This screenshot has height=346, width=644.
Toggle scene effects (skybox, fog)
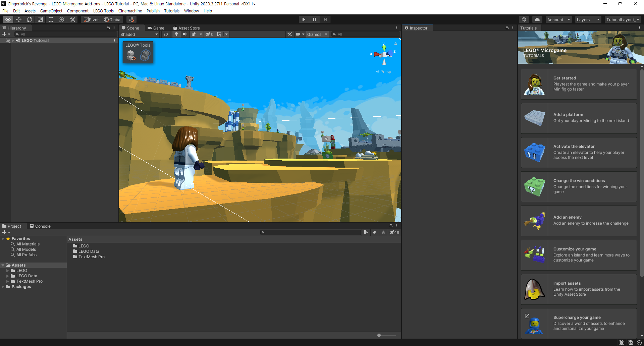click(194, 34)
